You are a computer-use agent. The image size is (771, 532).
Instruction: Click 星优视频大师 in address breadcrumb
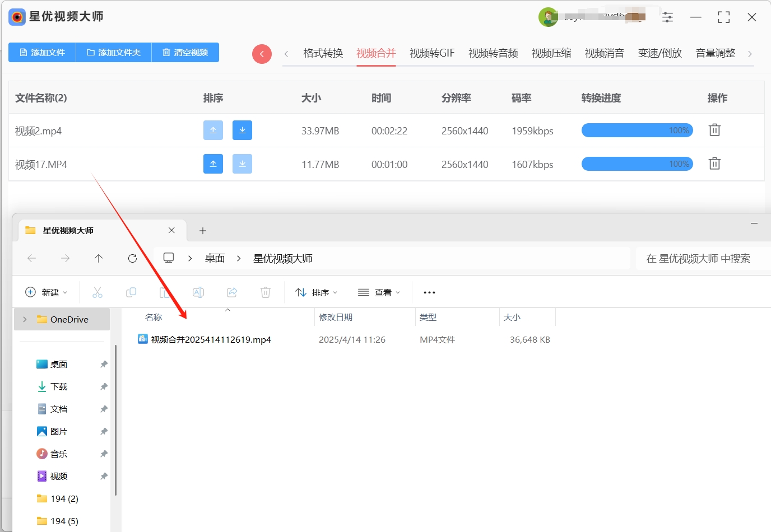coord(283,258)
